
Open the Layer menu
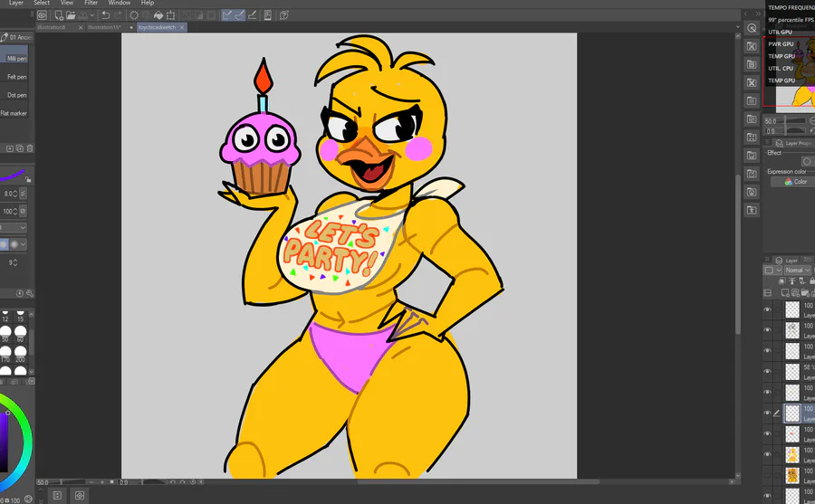coord(16,3)
